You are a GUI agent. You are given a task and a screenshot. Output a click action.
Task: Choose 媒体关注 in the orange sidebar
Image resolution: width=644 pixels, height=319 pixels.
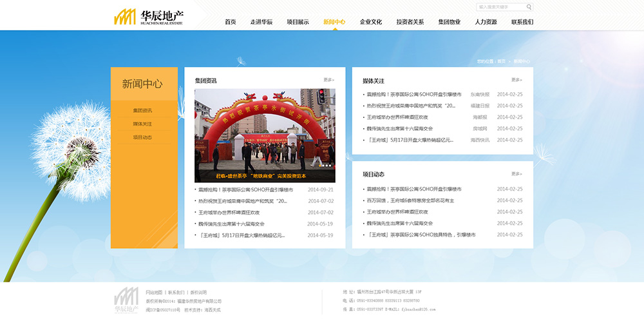pyautogui.click(x=142, y=124)
